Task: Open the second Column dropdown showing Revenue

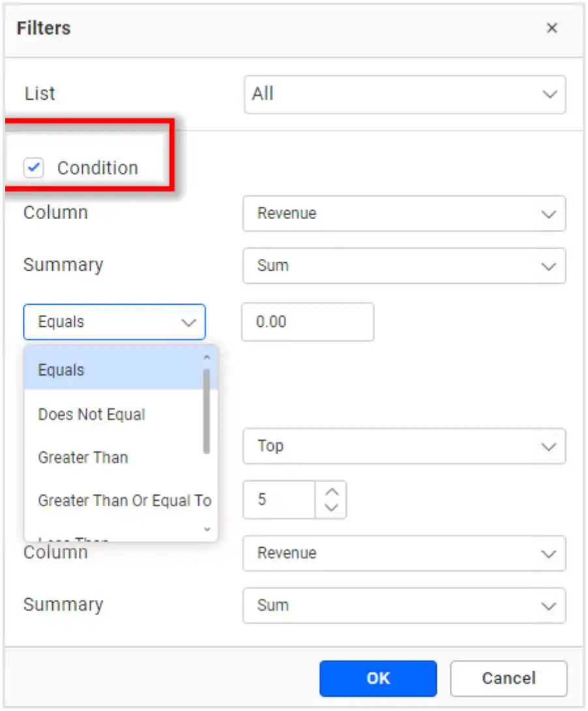Action: click(x=404, y=553)
